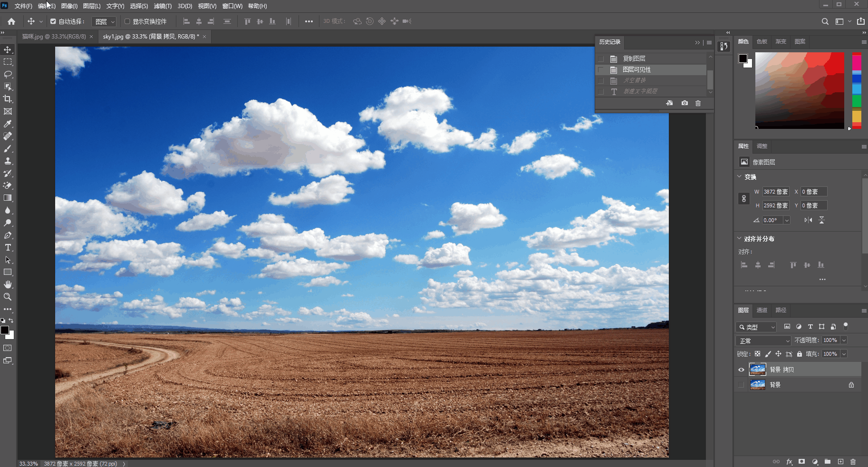Show the 背景 layer visibility

tap(741, 385)
